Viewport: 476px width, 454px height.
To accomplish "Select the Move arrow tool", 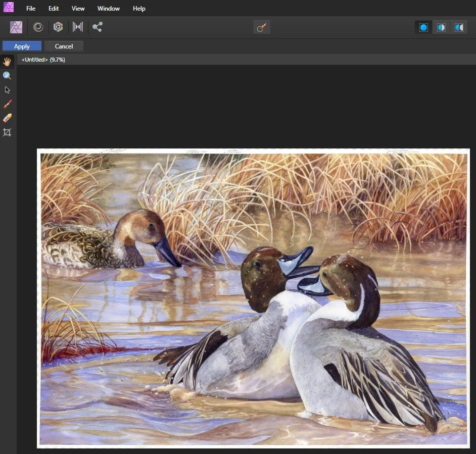I will pyautogui.click(x=7, y=90).
